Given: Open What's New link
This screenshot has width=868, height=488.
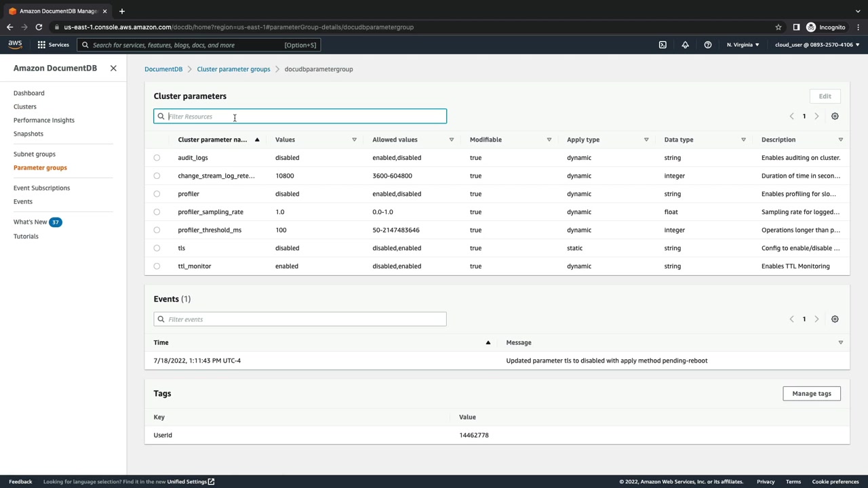Looking at the screenshot, I should 31,222.
